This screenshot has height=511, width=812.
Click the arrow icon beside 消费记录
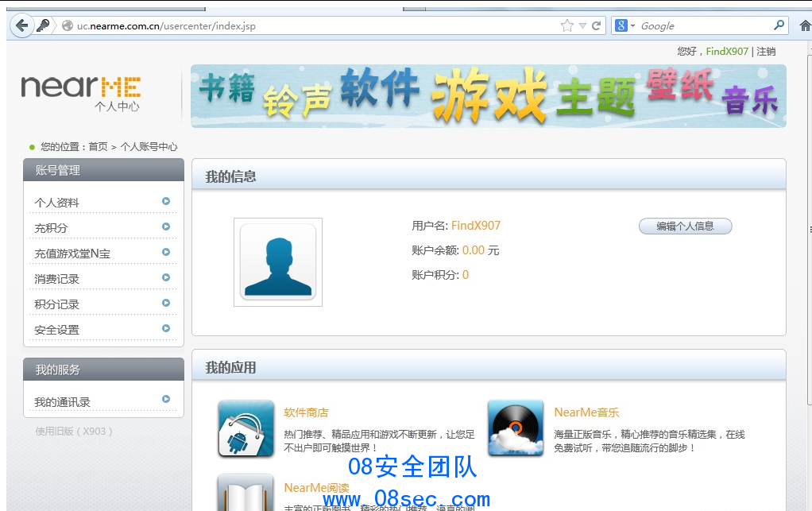coord(166,277)
